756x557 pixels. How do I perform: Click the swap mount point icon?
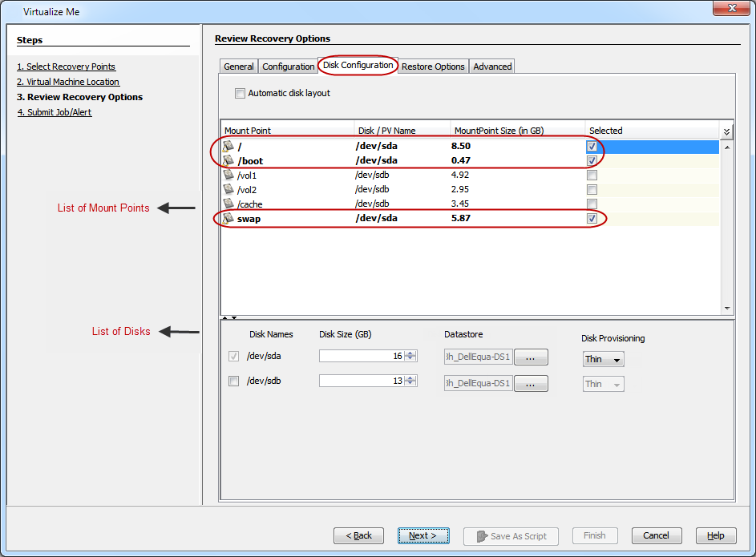point(228,218)
